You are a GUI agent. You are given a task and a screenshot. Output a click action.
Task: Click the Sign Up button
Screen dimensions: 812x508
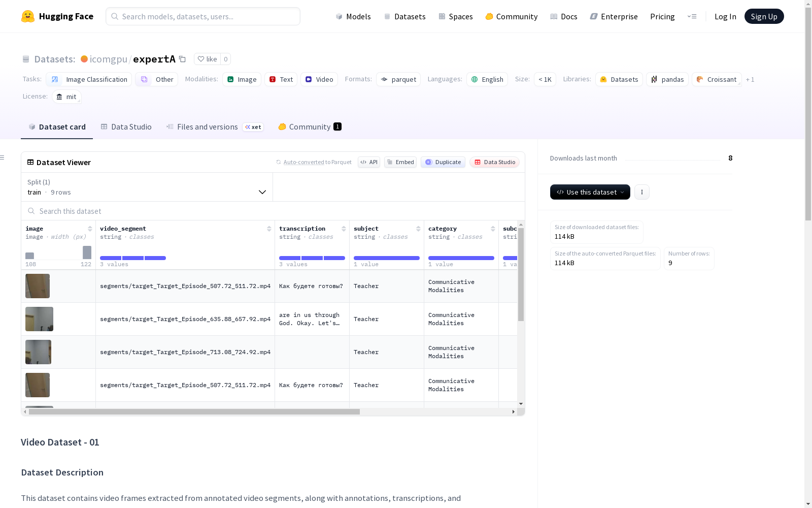pyautogui.click(x=764, y=16)
